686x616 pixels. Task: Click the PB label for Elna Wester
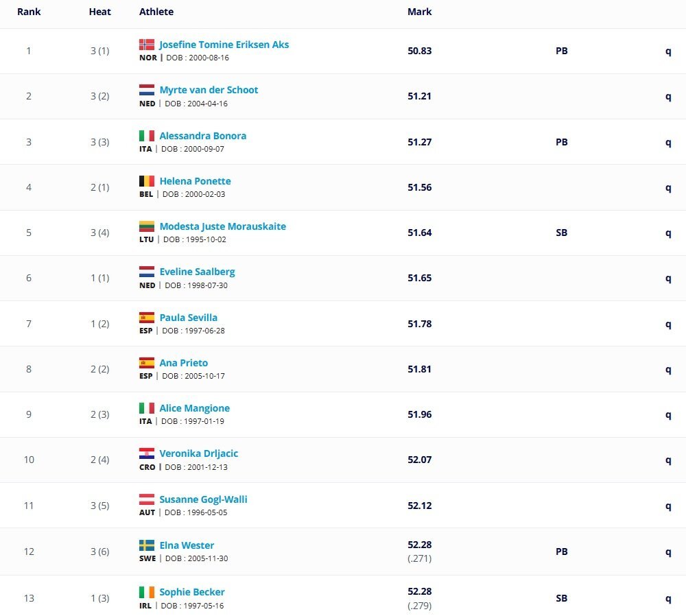coord(562,552)
